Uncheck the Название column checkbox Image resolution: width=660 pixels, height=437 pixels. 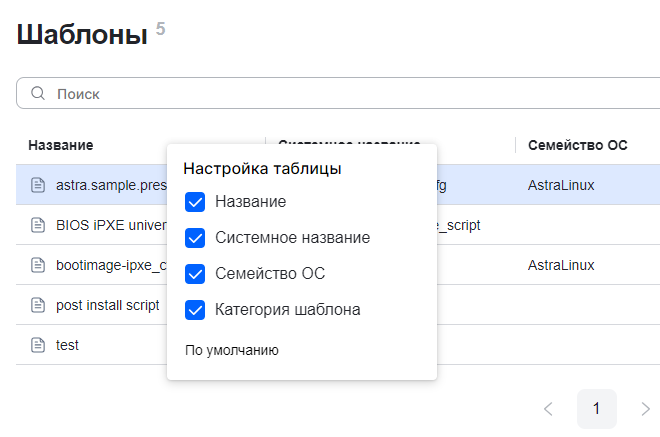[x=195, y=202]
